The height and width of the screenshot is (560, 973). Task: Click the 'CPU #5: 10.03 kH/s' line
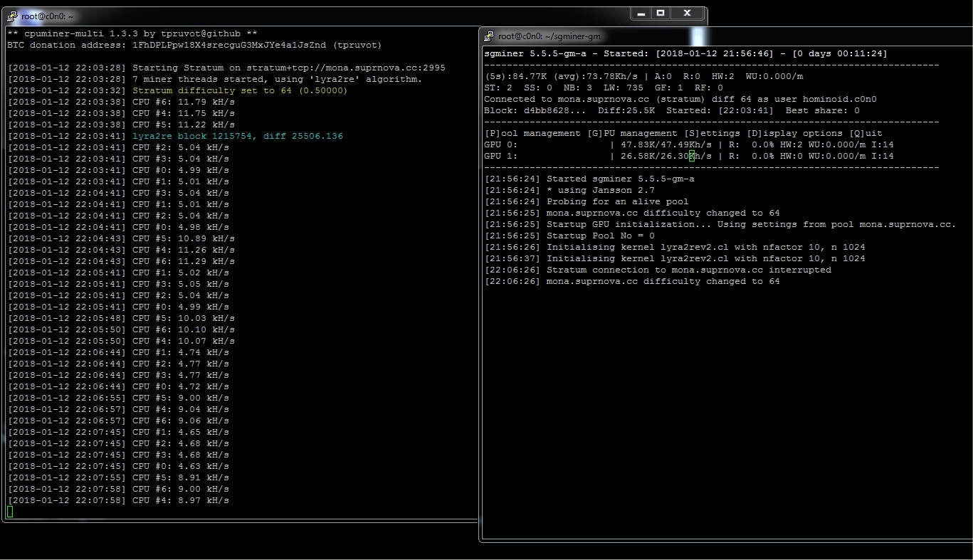point(121,318)
